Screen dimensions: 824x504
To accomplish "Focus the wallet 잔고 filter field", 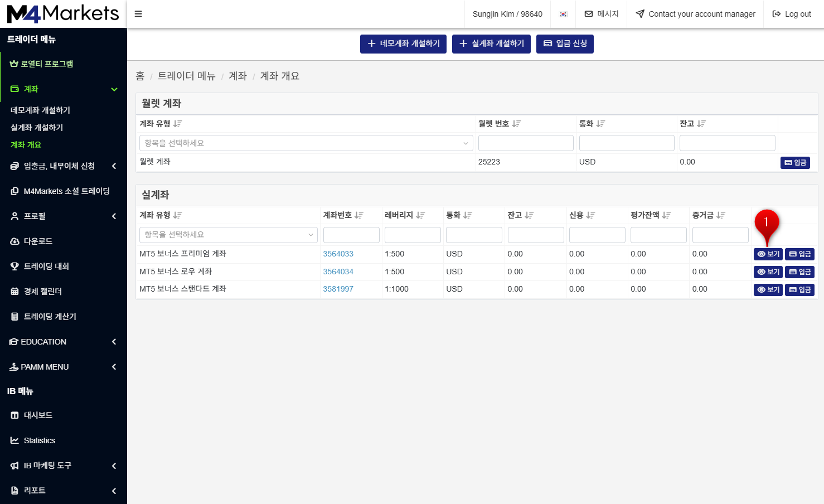I will (727, 143).
